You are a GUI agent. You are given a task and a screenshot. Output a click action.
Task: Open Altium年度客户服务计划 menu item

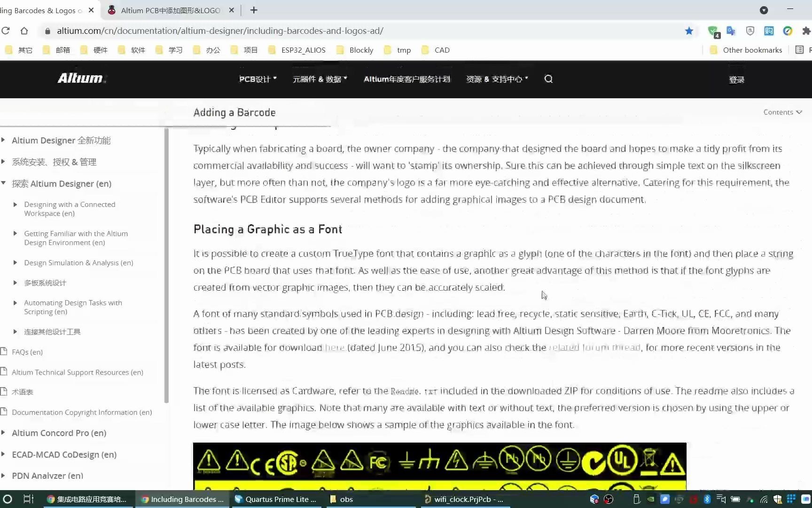click(x=407, y=79)
